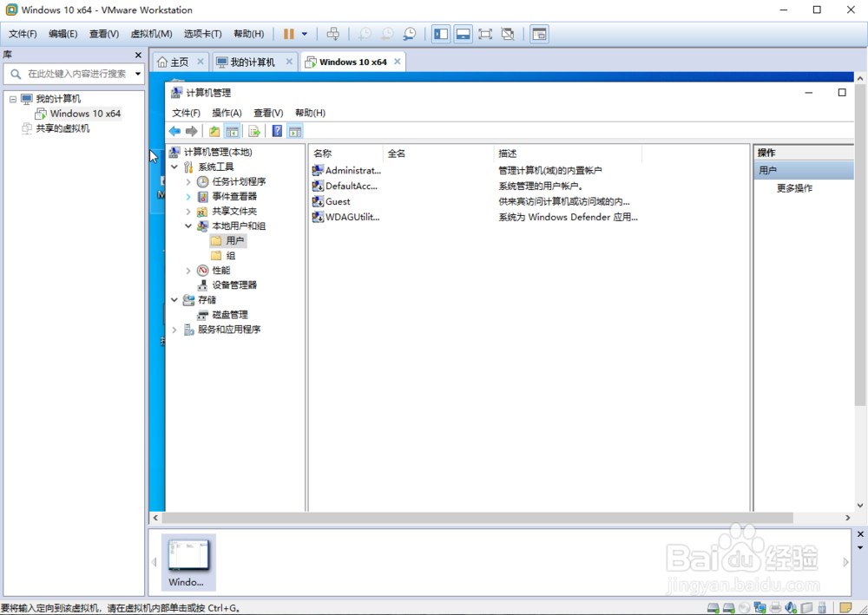
Task: Open 操作(A) menu in 计算机管理
Action: pos(227,113)
